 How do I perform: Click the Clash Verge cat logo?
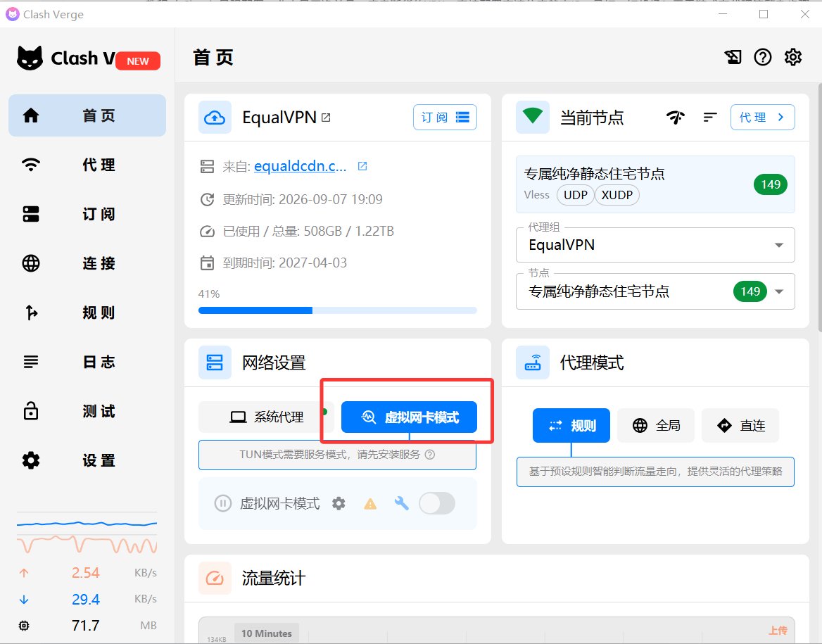click(30, 58)
